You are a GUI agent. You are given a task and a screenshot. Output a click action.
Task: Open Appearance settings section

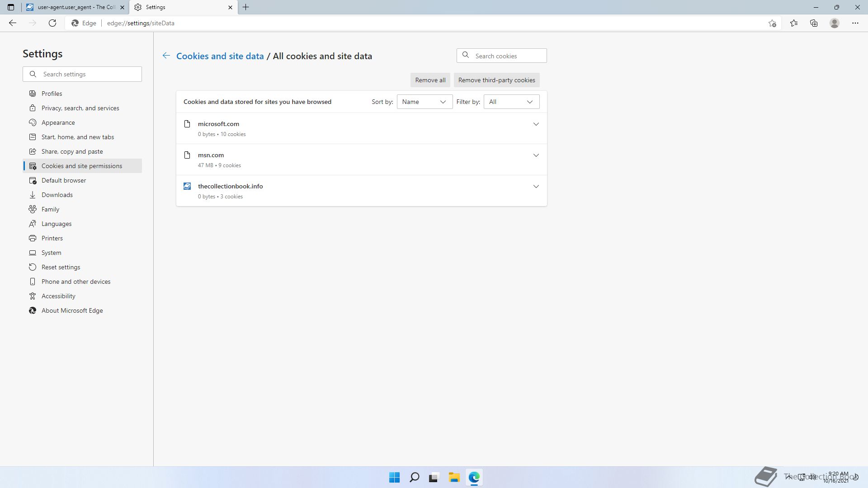tap(82, 122)
